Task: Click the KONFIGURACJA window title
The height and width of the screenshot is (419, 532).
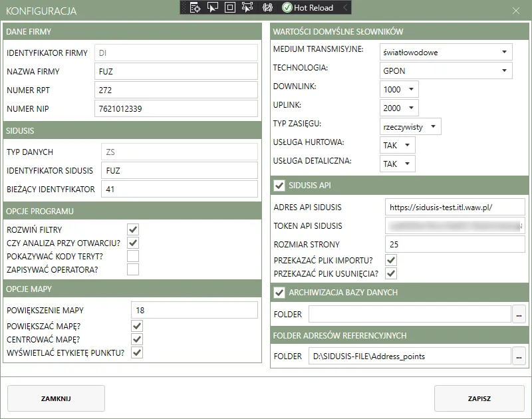Action: [x=41, y=11]
